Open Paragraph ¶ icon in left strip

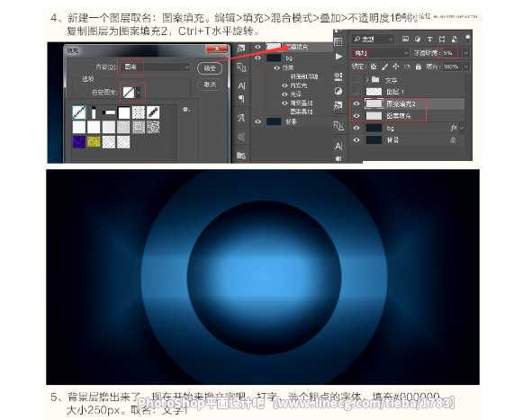[x=241, y=99]
